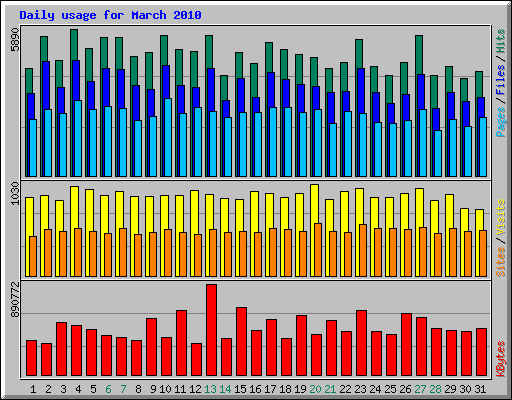Click day 10 on the date axis
The width and height of the screenshot is (512, 400).
coord(166,389)
